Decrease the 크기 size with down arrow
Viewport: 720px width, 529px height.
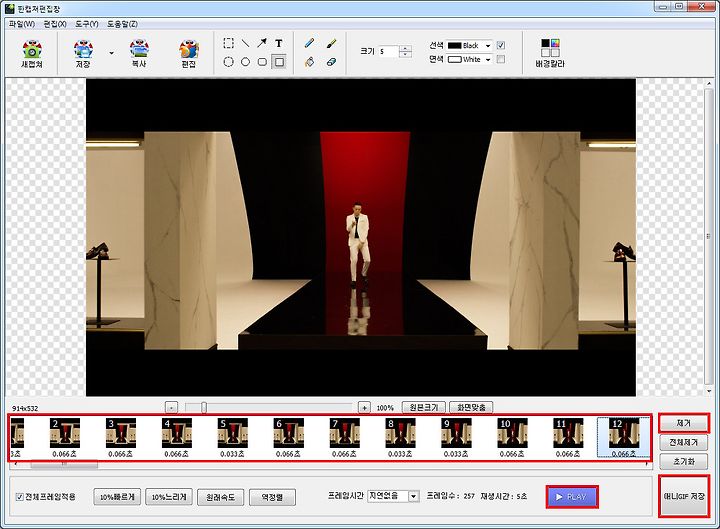[x=405, y=55]
